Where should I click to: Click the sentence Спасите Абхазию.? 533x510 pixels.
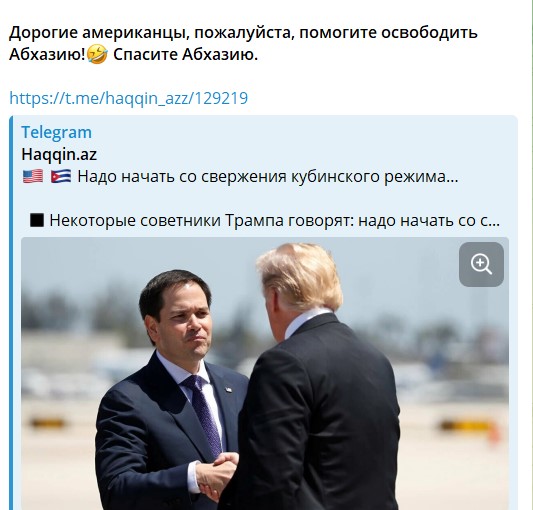pos(185,55)
